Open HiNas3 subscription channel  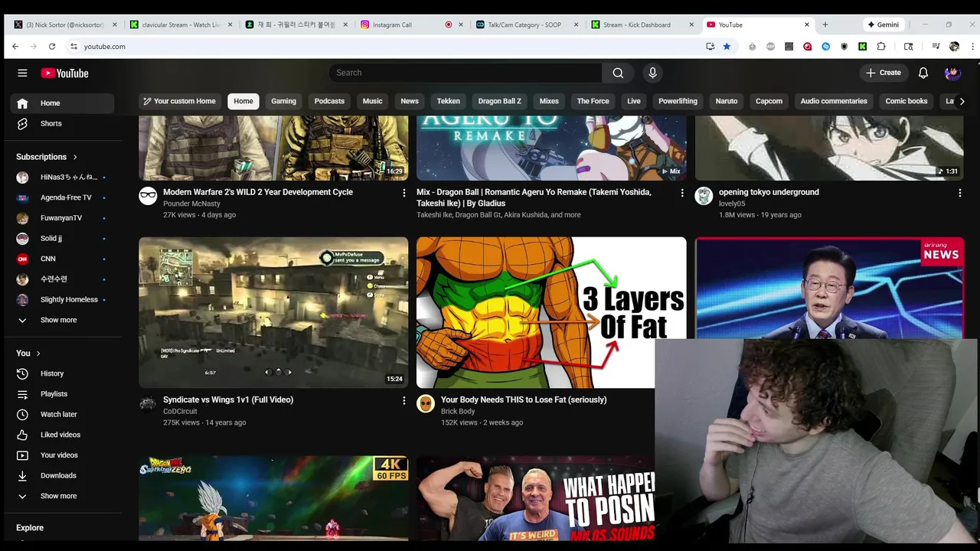[62, 177]
